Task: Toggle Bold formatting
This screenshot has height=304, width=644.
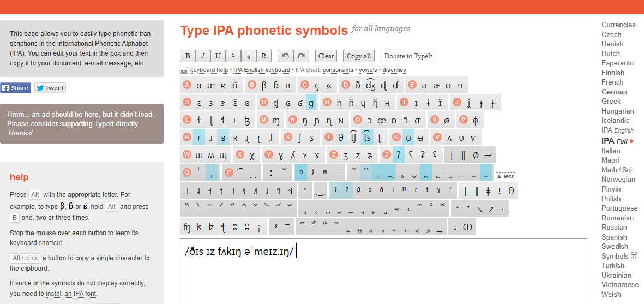Action: pyautogui.click(x=188, y=56)
